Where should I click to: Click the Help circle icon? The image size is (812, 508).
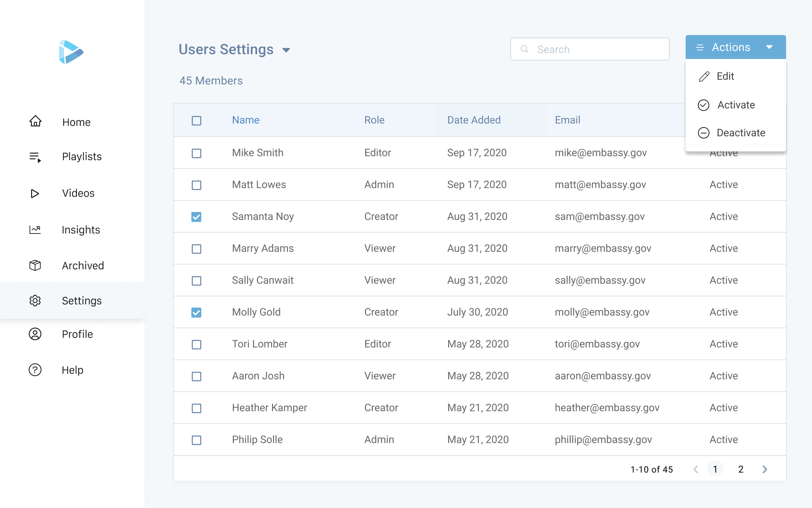[x=36, y=370]
